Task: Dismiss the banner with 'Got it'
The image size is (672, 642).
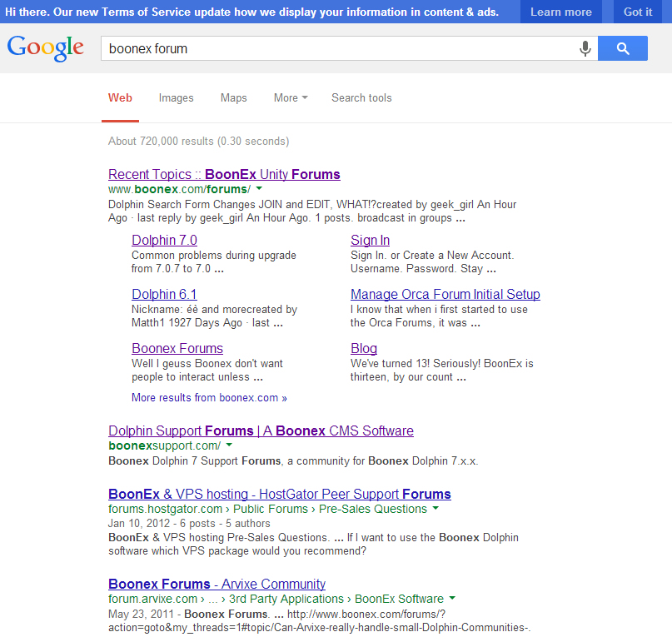Action: coord(638,12)
